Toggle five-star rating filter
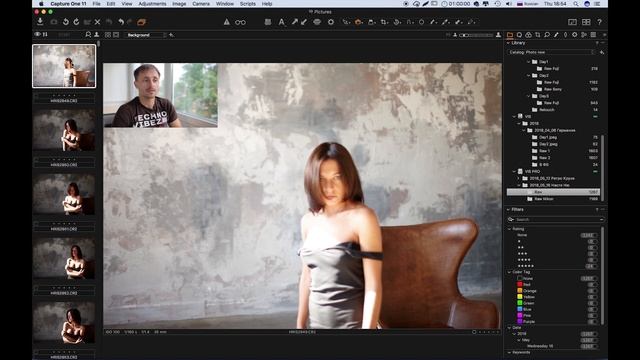This screenshot has width=640, height=360. click(x=591, y=266)
